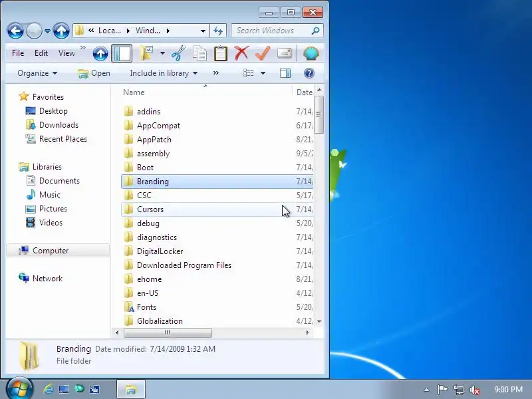Image resolution: width=532 pixels, height=399 pixels.
Task: Expand the view options dropdown arrow
Action: click(x=263, y=73)
